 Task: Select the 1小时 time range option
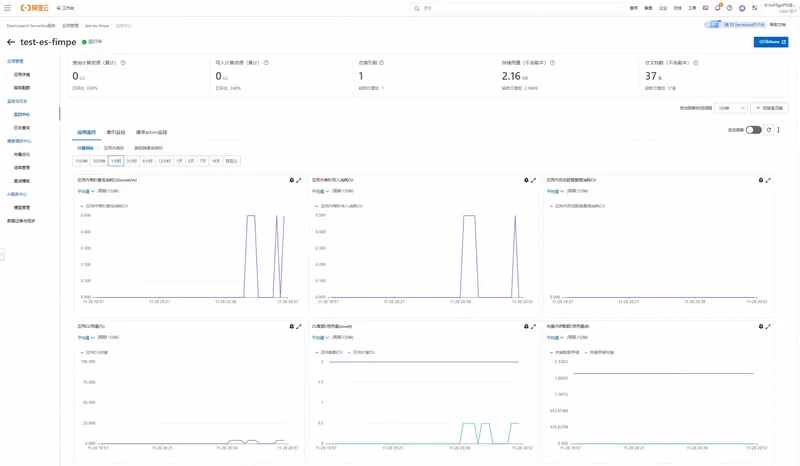tap(116, 161)
